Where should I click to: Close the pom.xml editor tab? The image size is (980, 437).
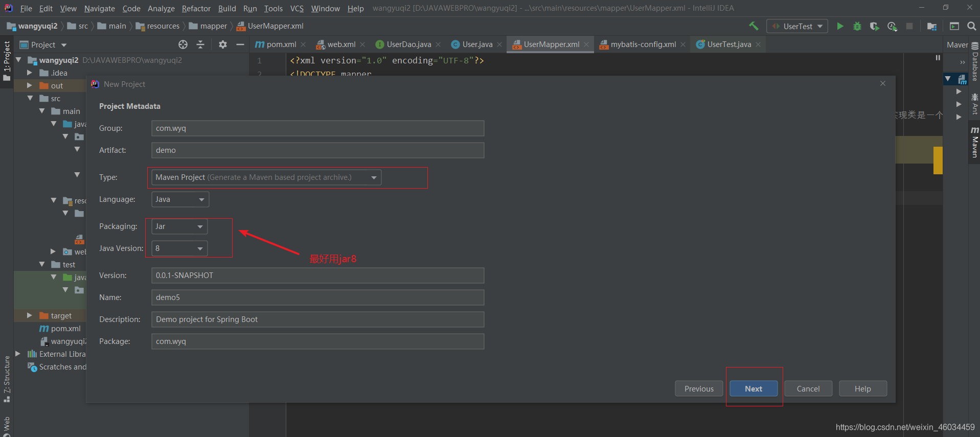click(303, 44)
